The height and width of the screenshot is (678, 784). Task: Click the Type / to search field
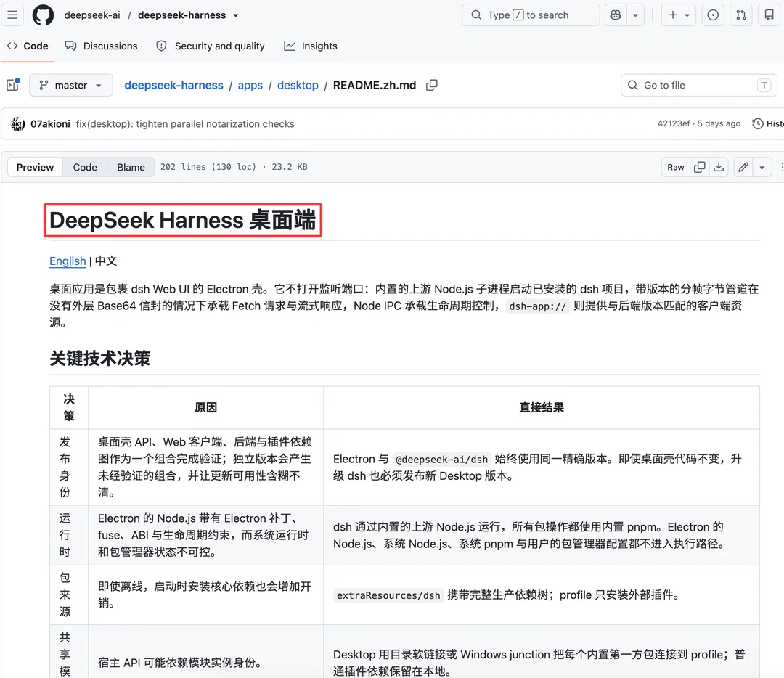(531, 15)
